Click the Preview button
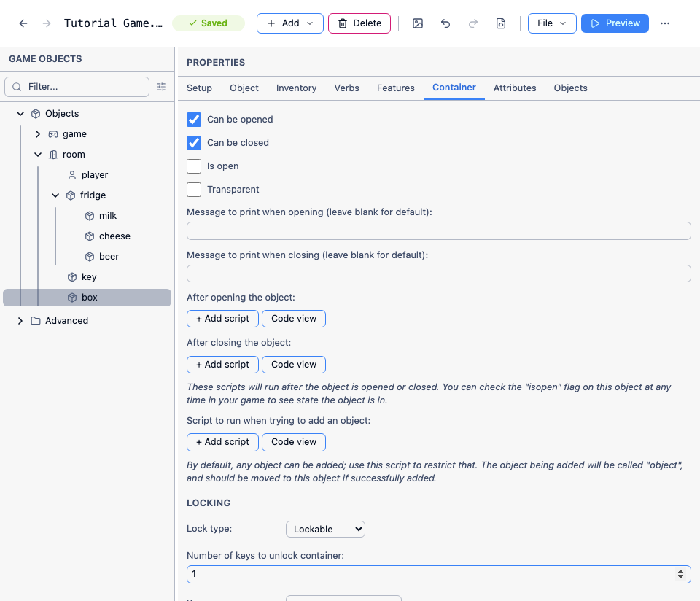This screenshot has width=700, height=601. (x=615, y=23)
